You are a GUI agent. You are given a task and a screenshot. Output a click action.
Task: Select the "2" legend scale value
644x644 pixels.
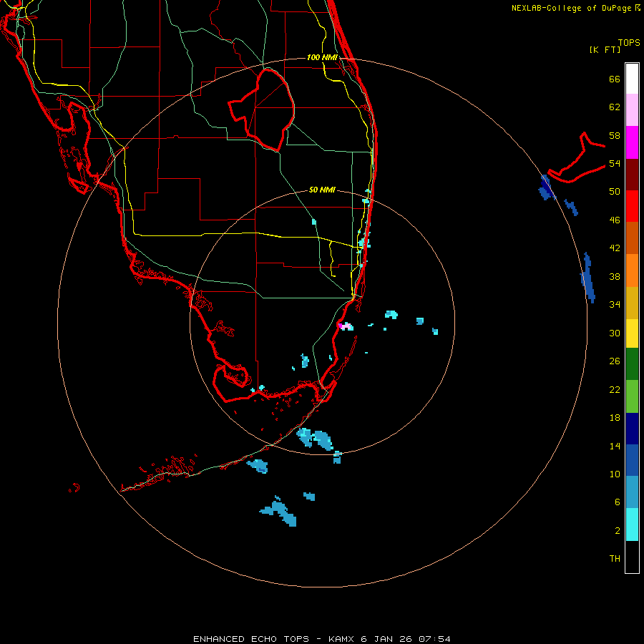pos(617,531)
